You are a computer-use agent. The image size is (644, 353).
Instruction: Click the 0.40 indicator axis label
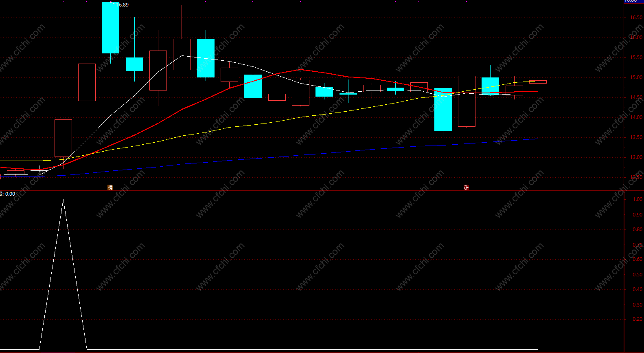637,289
